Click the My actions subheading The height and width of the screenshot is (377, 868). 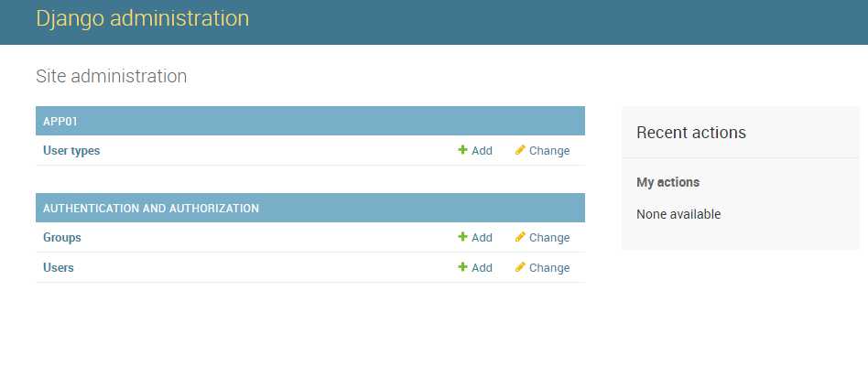point(667,182)
